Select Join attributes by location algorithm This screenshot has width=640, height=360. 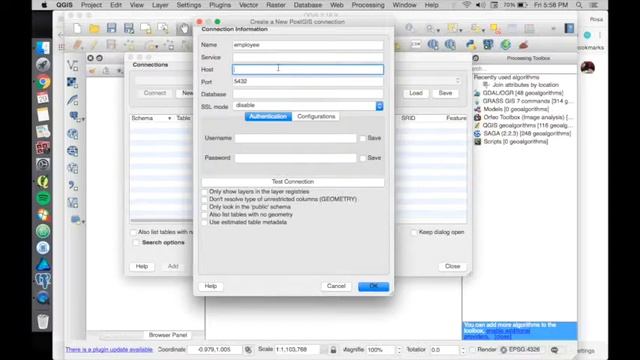pos(525,85)
